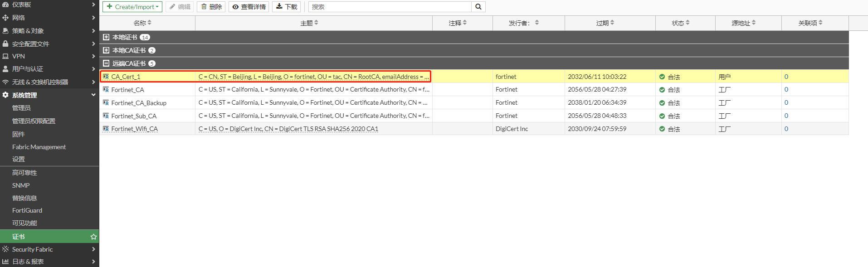Click the 名称 column sort arrows
This screenshot has height=267, width=868.
coord(150,23)
